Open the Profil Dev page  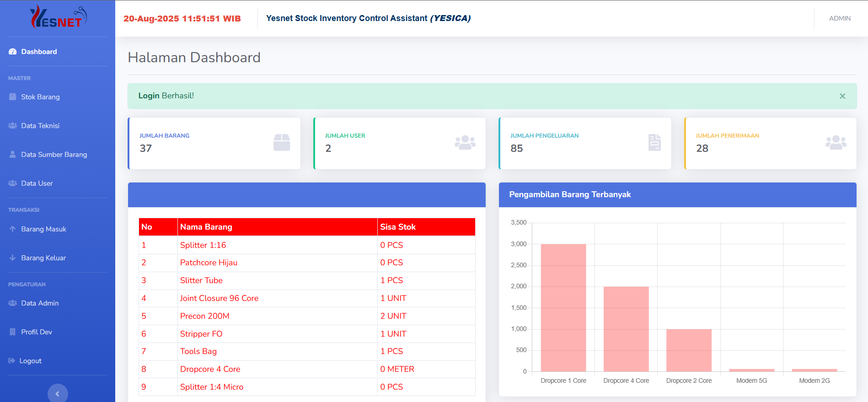[37, 332]
